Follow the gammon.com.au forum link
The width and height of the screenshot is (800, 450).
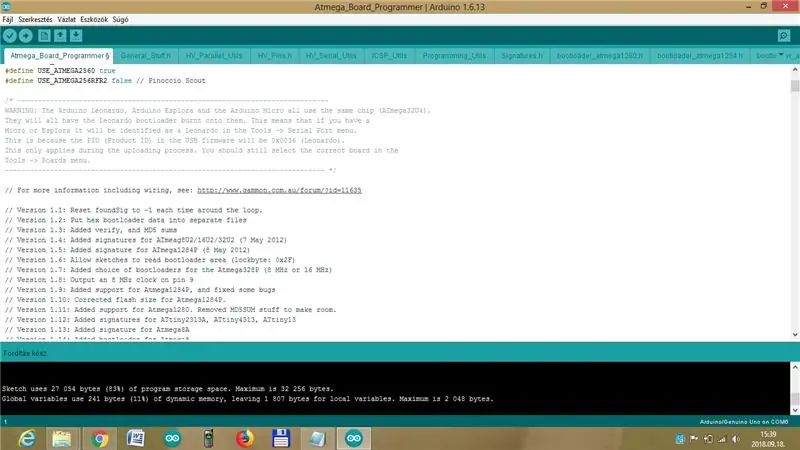click(279, 190)
